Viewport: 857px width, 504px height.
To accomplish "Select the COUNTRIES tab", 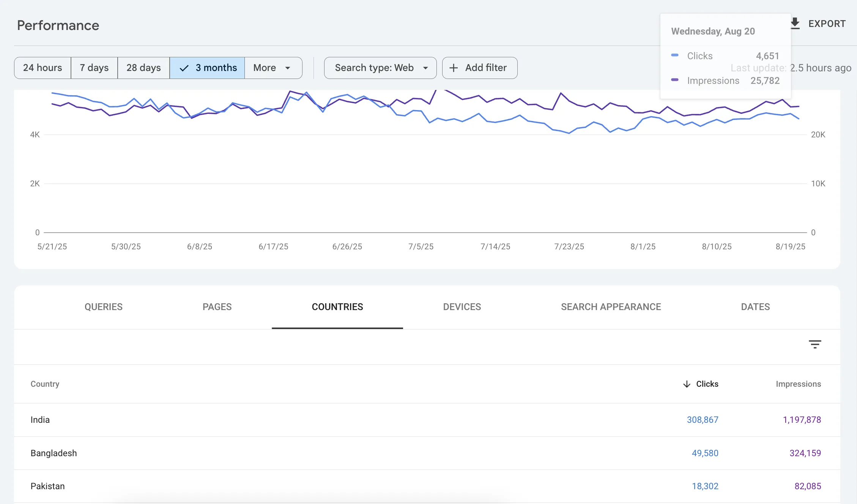I will [337, 307].
